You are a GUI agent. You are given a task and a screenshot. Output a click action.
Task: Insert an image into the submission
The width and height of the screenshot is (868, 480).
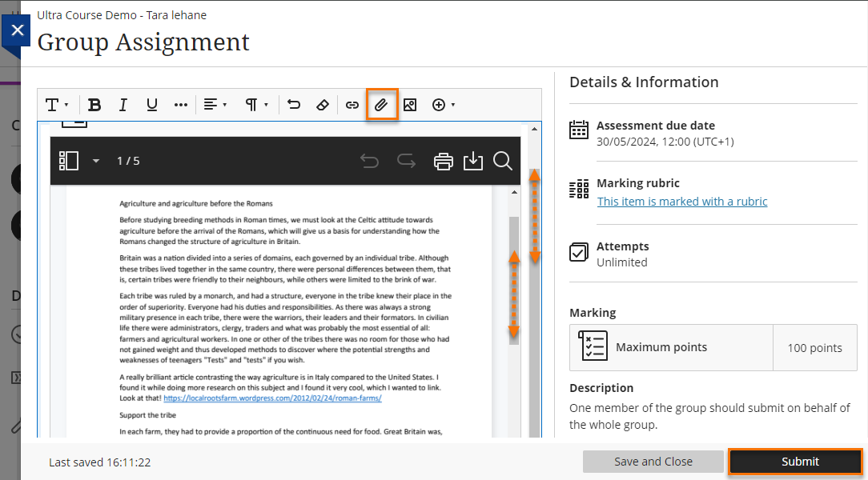[410, 104]
